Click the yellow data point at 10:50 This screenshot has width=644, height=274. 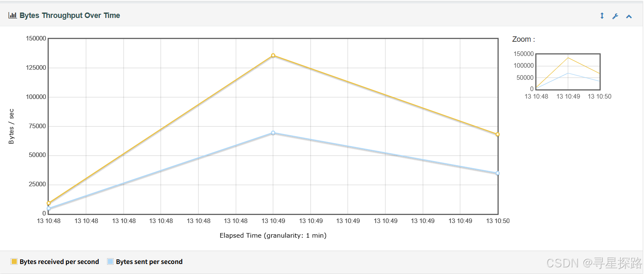[497, 134]
